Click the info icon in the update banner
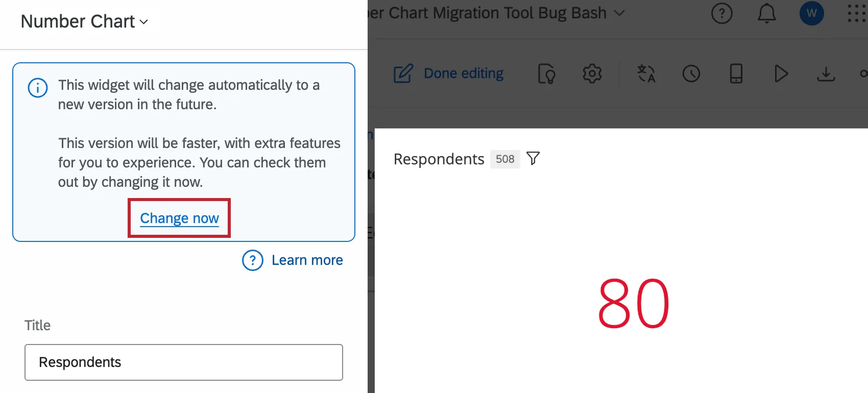The image size is (868, 393). 37,88
